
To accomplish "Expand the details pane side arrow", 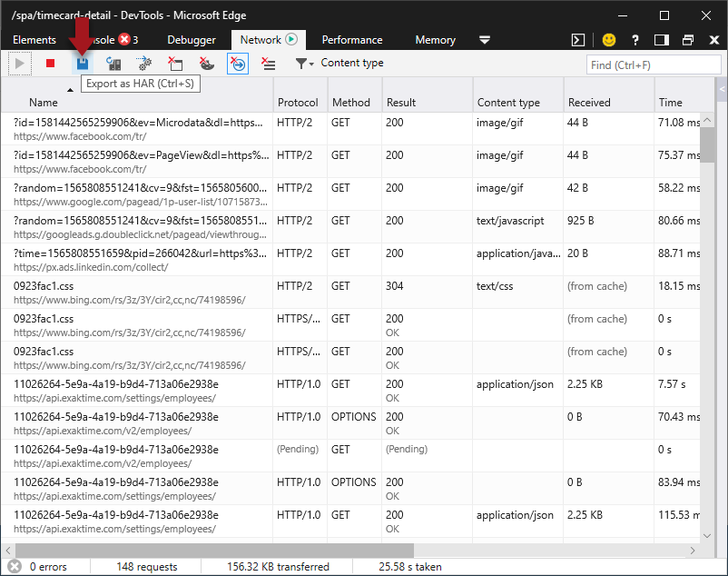I will pyautogui.click(x=722, y=89).
